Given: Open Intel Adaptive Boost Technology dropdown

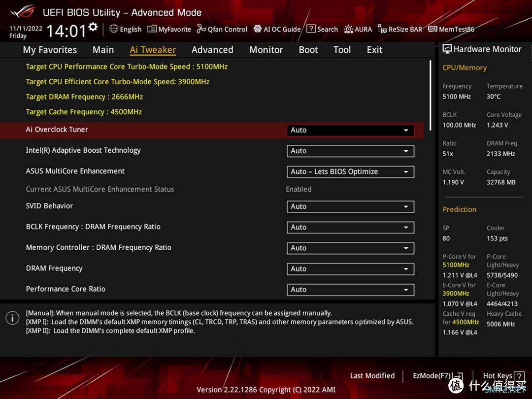Looking at the screenshot, I should (351, 151).
